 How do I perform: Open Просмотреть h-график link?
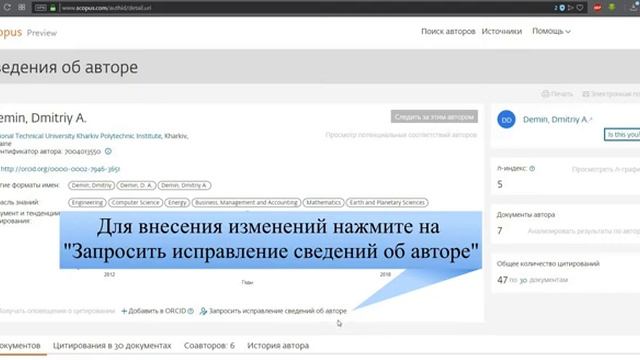click(606, 169)
